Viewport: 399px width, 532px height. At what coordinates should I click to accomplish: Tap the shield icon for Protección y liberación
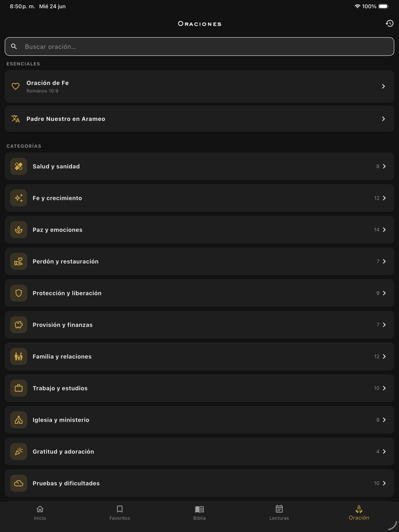(19, 293)
